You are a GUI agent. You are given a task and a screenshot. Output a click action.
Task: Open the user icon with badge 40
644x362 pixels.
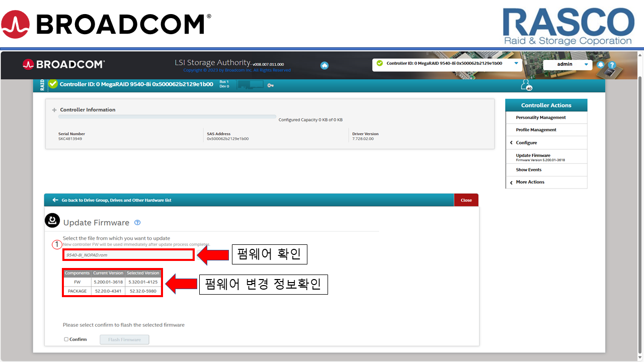526,85
